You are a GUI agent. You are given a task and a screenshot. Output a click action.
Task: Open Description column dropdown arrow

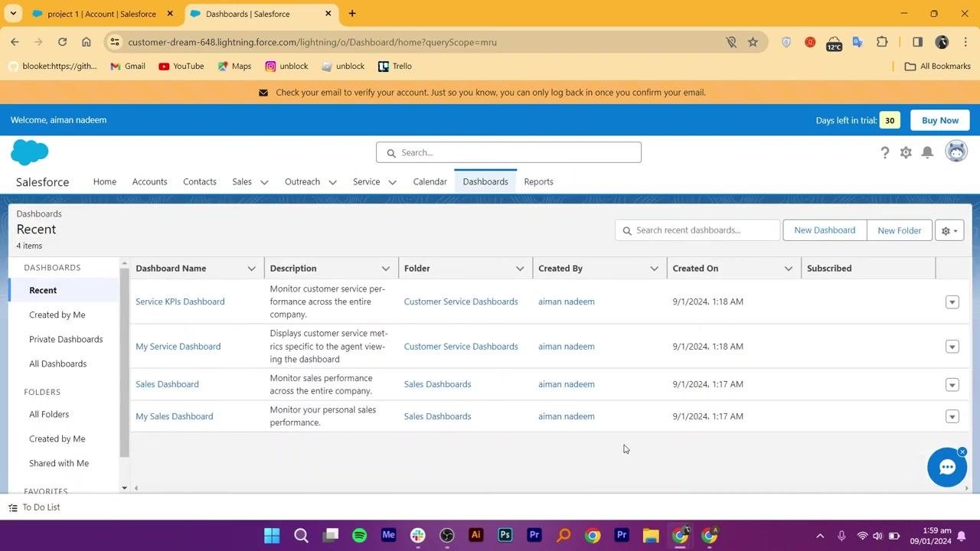[x=386, y=269]
